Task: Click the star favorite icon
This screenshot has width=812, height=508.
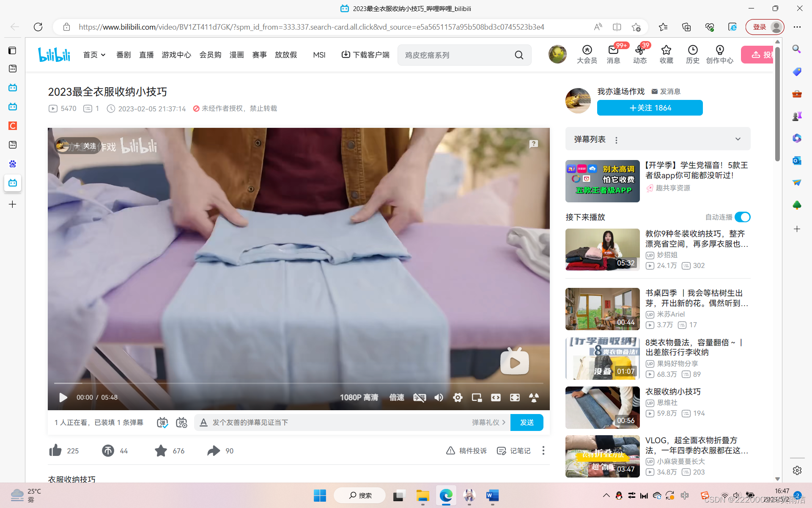Action: click(161, 450)
